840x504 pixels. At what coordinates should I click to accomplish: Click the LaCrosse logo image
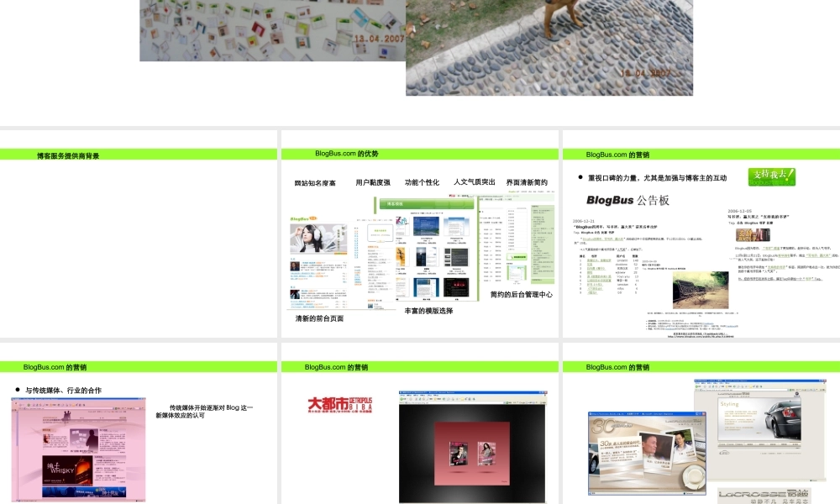click(x=764, y=496)
